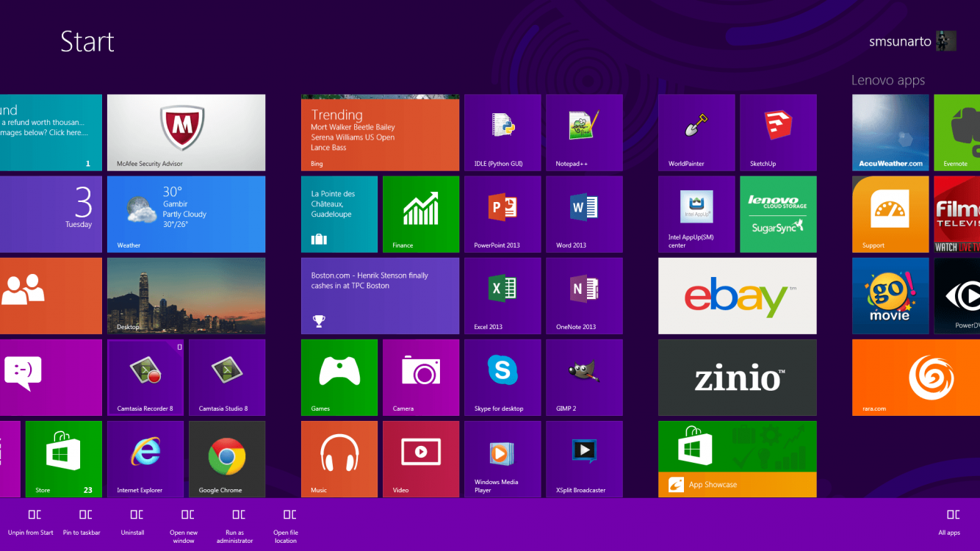
Task: Launch IDLE (Python GUI)
Action: tap(502, 133)
